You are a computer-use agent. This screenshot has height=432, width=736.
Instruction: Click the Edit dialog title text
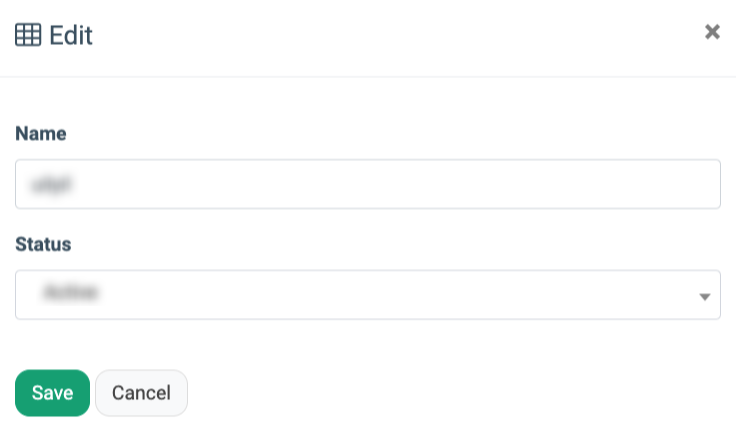coord(71,36)
